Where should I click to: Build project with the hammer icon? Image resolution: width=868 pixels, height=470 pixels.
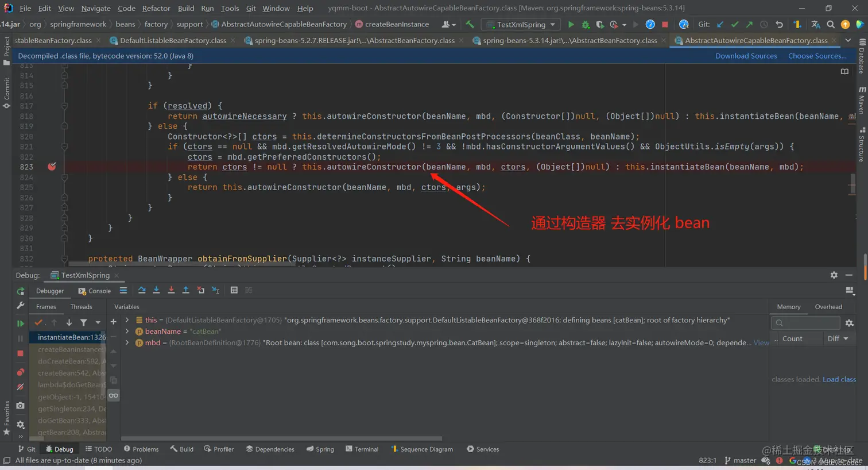coord(470,25)
